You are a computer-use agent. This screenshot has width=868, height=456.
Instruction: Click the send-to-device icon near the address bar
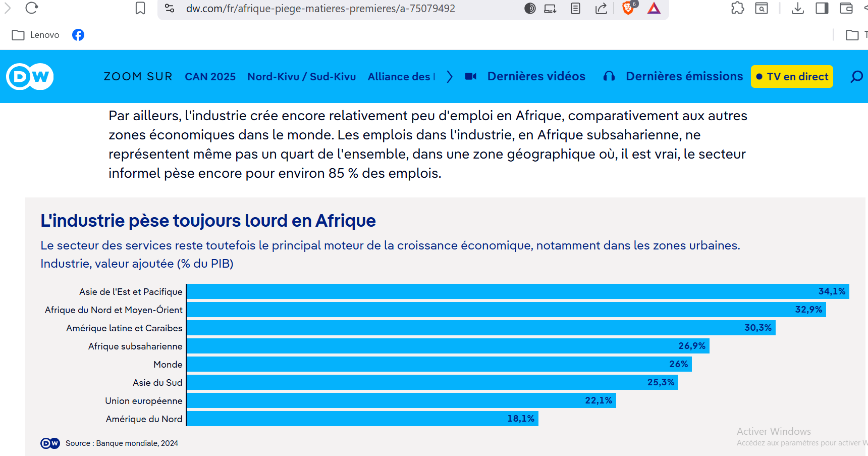point(550,8)
